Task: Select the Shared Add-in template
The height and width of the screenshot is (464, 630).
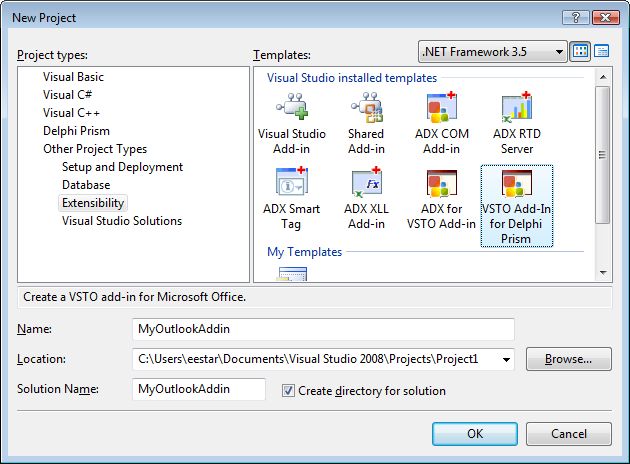Action: pos(366,124)
